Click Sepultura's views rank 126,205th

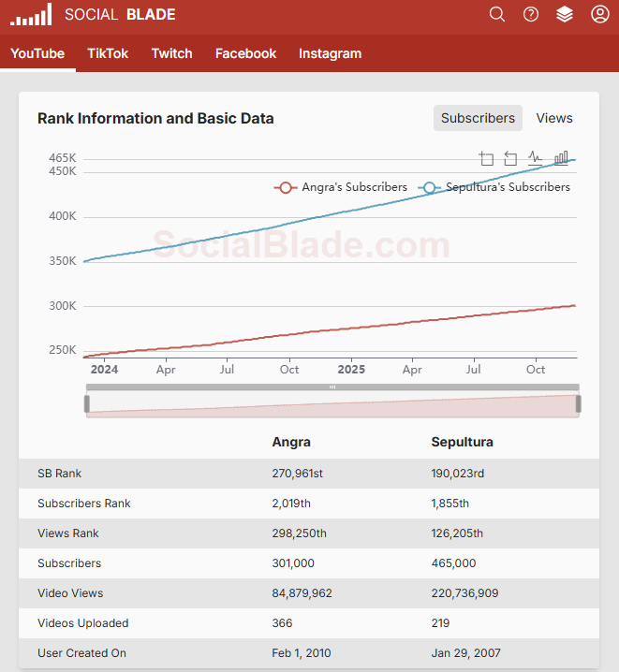[x=457, y=533]
